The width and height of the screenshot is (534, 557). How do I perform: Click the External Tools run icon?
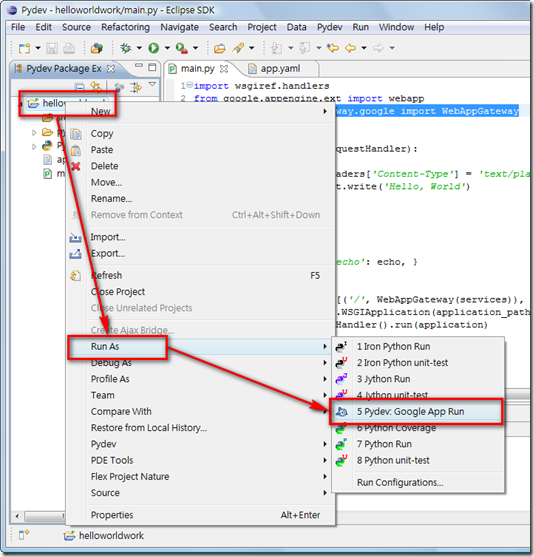point(182,48)
